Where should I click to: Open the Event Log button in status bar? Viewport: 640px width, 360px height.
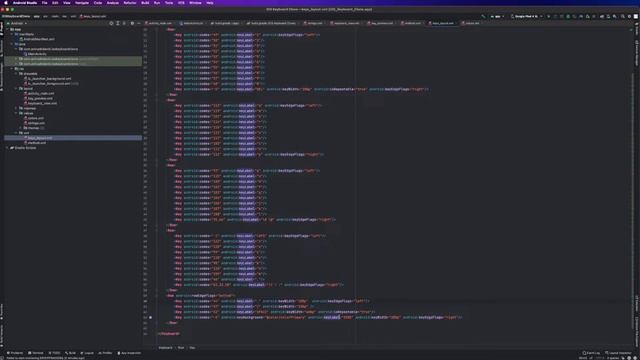pyautogui.click(x=591, y=353)
